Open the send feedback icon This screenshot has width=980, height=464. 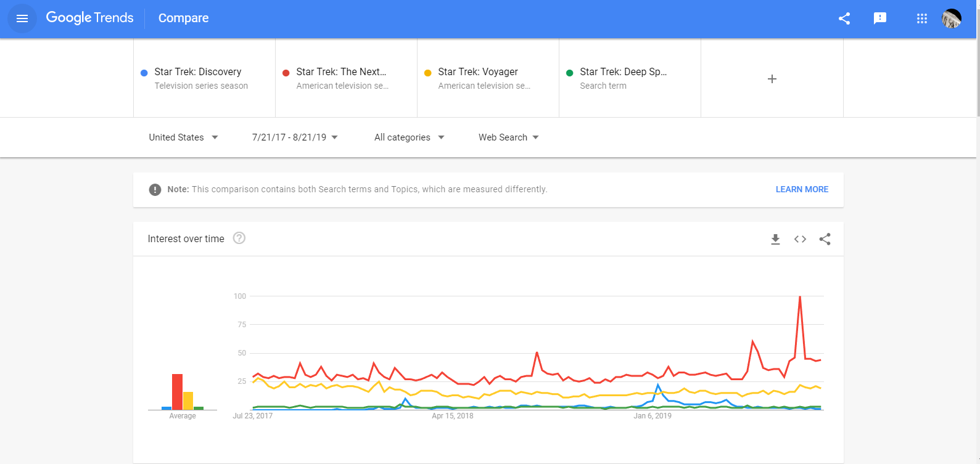coord(880,18)
